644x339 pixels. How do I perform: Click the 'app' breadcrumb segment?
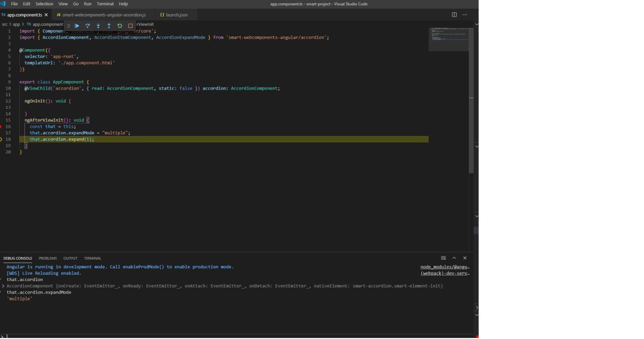pyautogui.click(x=16, y=24)
